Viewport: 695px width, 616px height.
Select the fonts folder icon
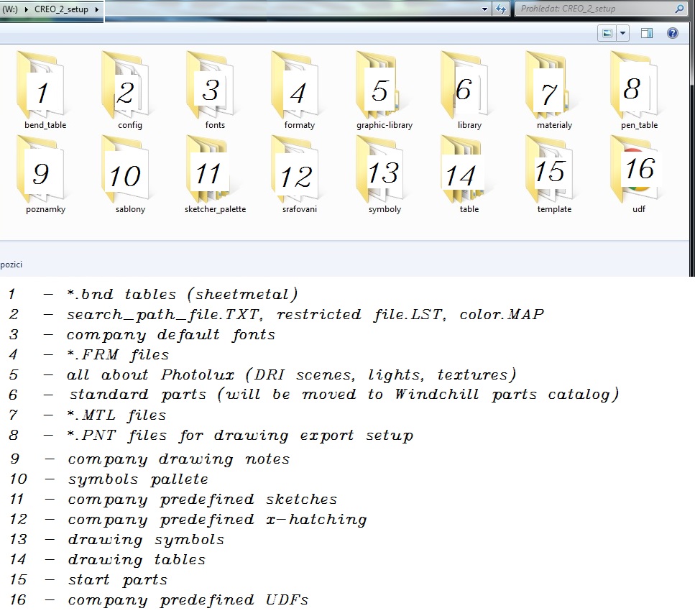click(x=211, y=85)
